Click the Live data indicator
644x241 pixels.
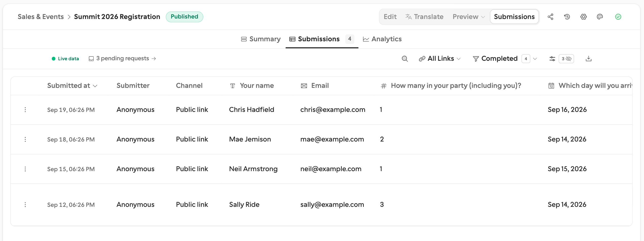pos(65,58)
